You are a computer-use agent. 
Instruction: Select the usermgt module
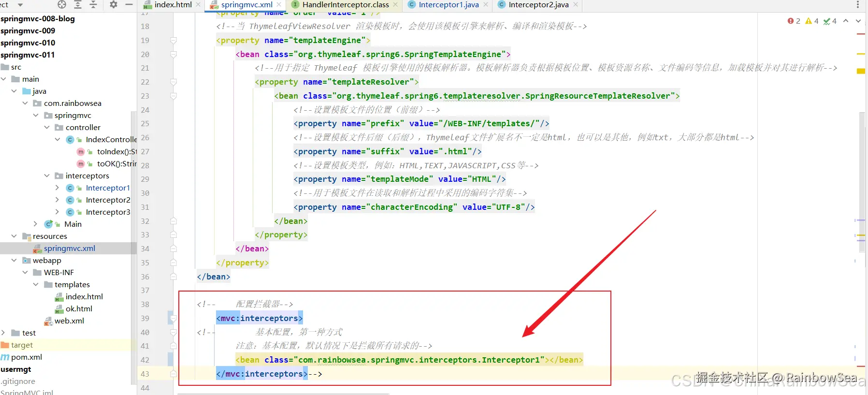tap(16, 369)
